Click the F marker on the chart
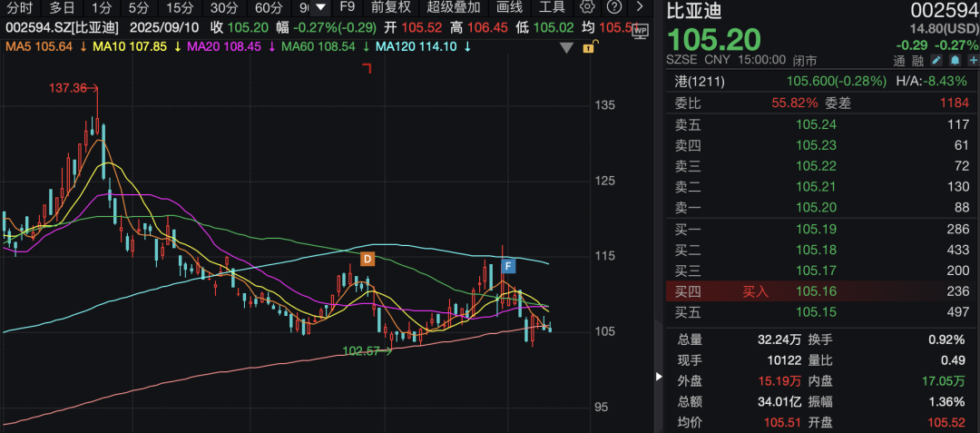Screen dimensions: 980x433 tap(508, 266)
